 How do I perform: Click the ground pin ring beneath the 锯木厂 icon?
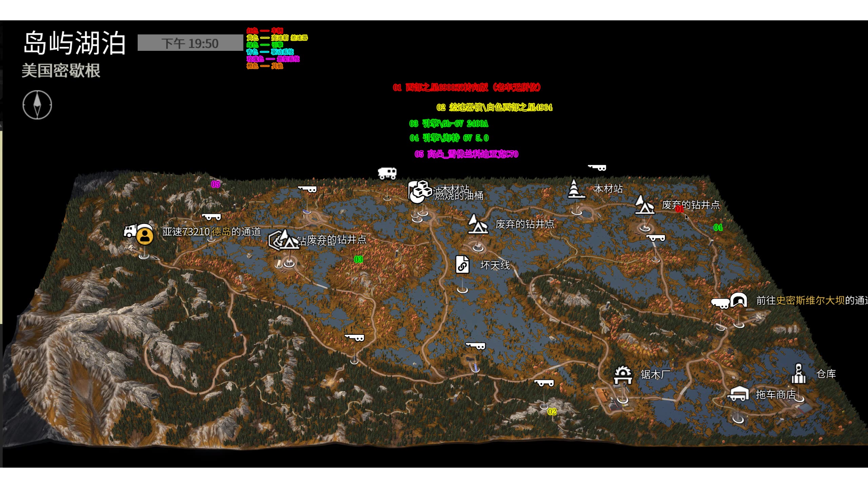(623, 400)
